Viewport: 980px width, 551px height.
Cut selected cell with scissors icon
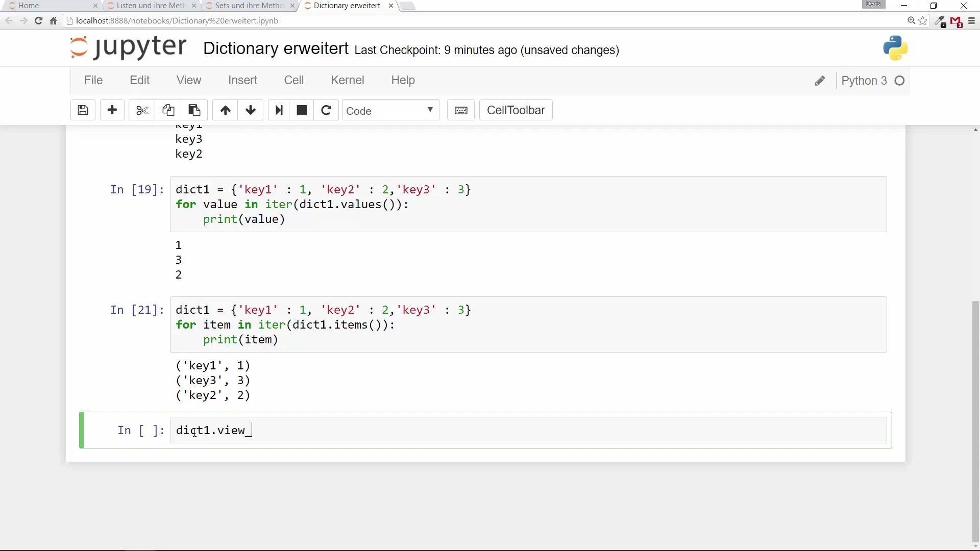[x=142, y=110]
